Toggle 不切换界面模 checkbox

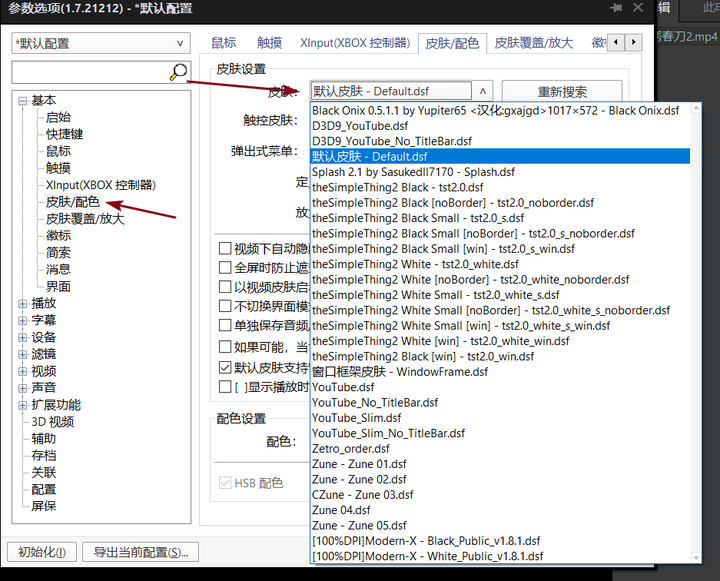225,306
